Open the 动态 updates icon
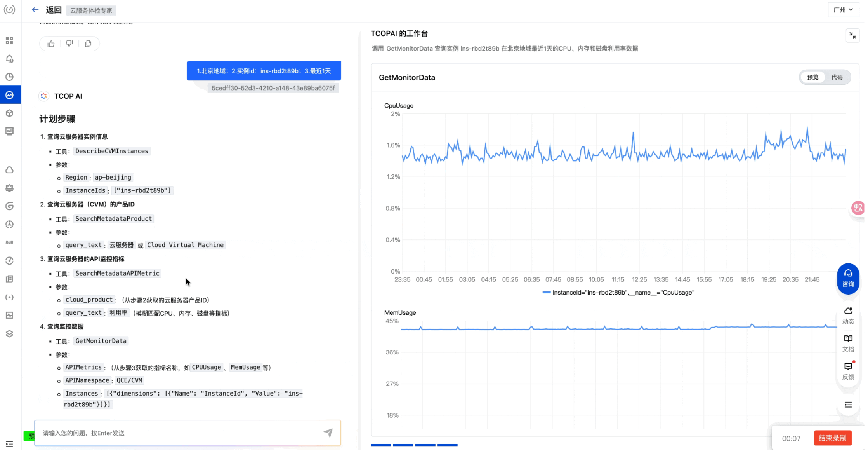 click(848, 316)
